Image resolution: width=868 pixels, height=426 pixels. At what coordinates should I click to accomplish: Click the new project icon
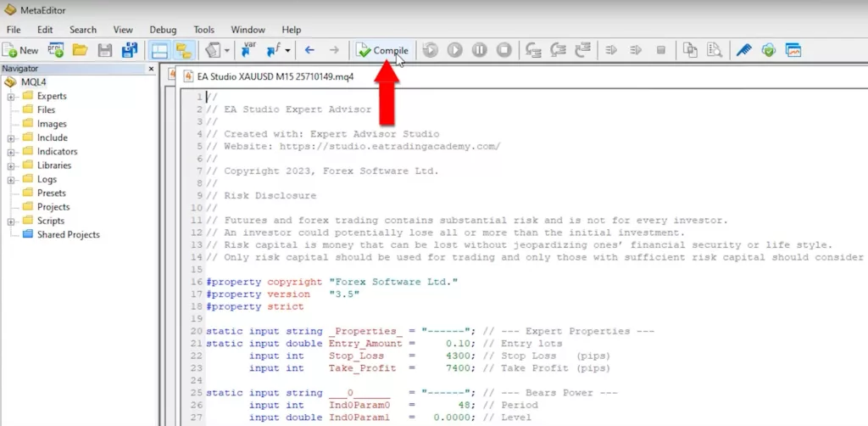coord(57,50)
